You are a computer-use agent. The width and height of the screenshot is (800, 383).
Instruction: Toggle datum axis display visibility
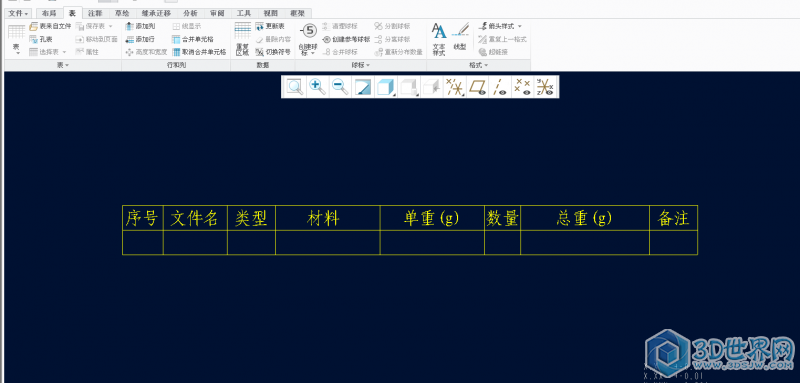pos(500,87)
